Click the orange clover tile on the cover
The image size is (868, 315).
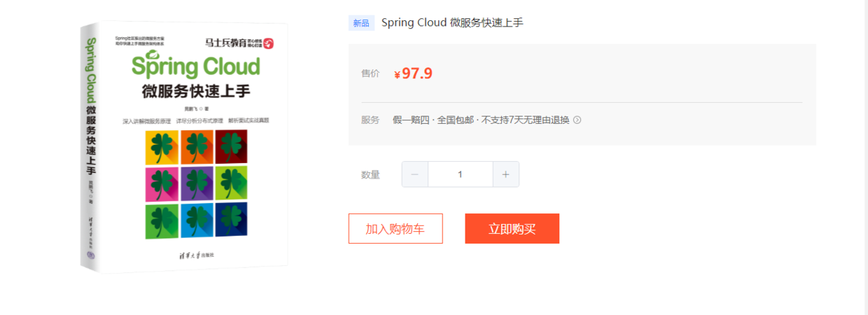pos(197,146)
